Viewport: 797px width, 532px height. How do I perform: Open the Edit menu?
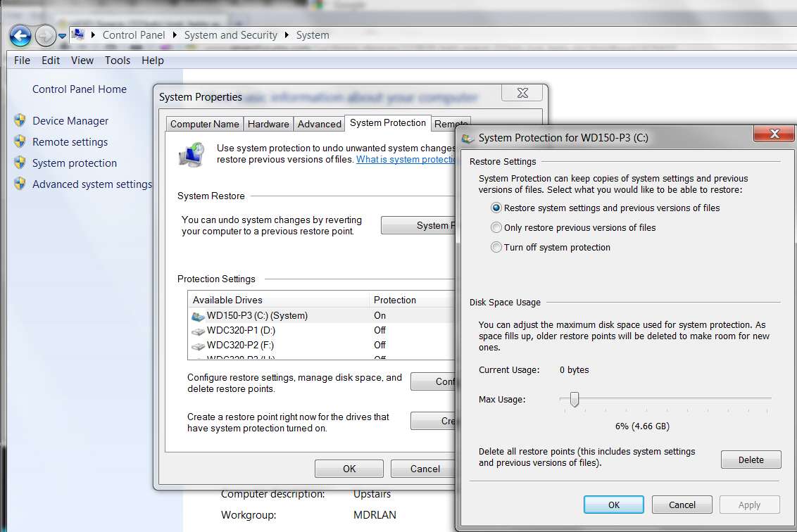click(51, 61)
